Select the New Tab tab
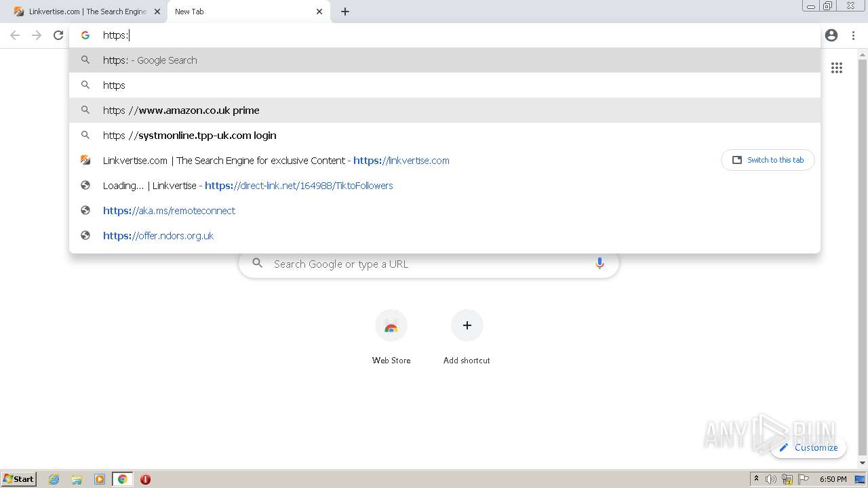868x488 pixels. click(x=248, y=12)
